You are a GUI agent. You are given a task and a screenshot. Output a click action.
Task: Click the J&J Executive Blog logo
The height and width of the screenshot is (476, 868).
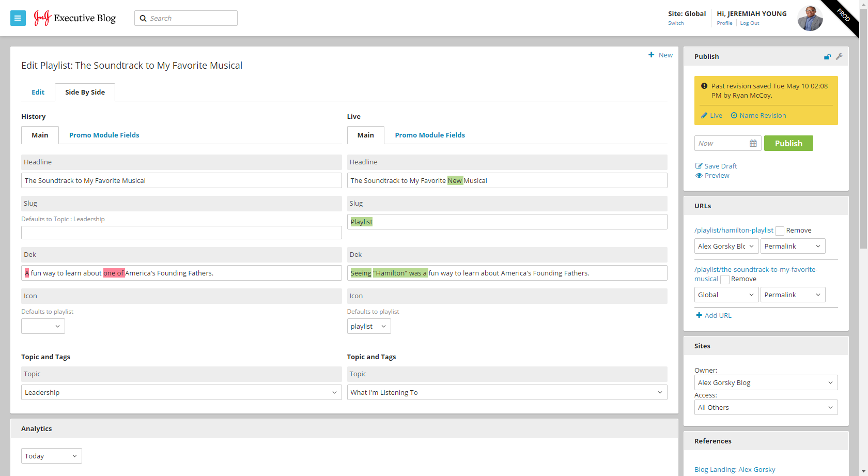(75, 18)
